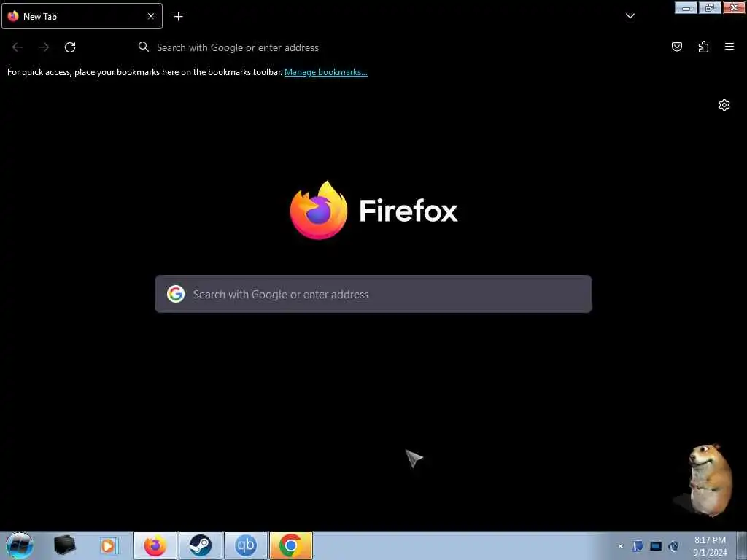Open the Windows Start orb
Screen dimensions: 747x560
19,545
